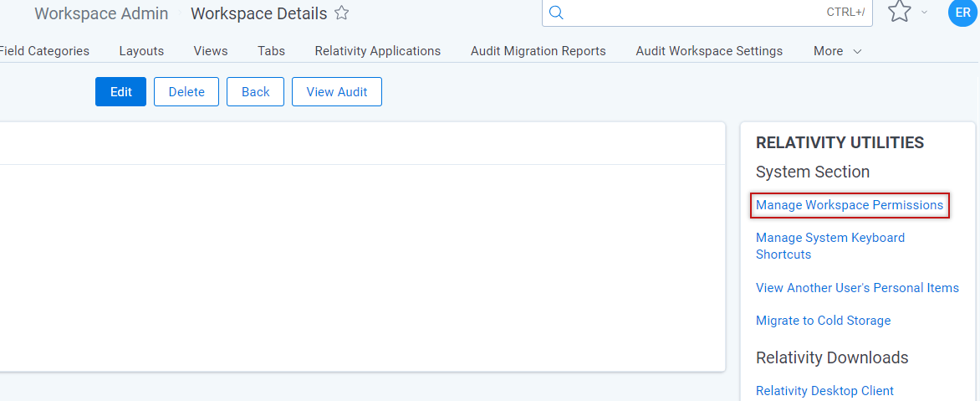Viewport: 980px width, 401px height.
Task: Click inside the search input field
Action: 707,13
